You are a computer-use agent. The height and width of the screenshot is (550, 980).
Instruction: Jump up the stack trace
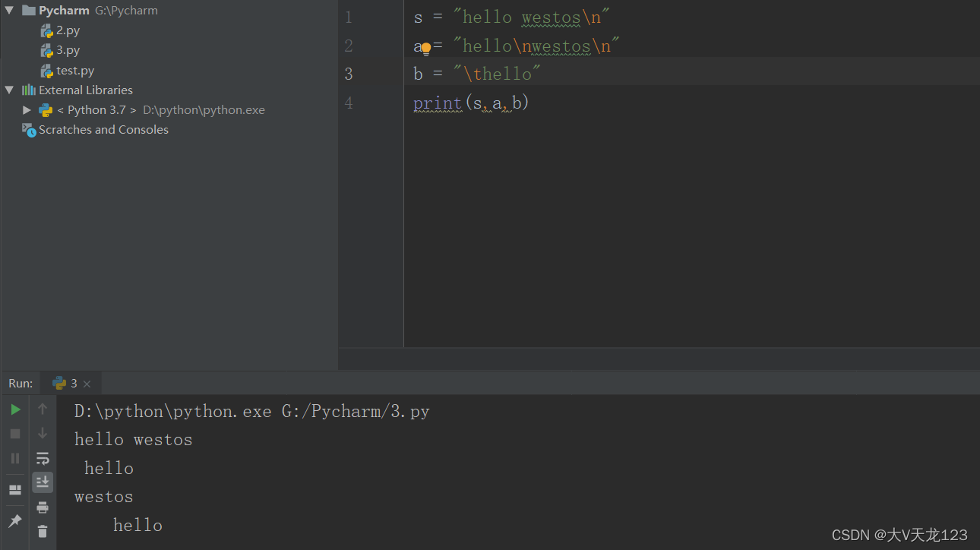click(43, 409)
